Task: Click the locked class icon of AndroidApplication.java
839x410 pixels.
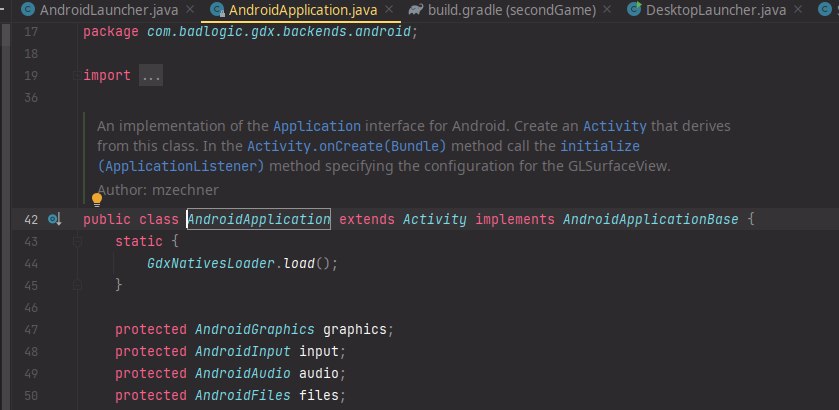Action: [x=217, y=9]
